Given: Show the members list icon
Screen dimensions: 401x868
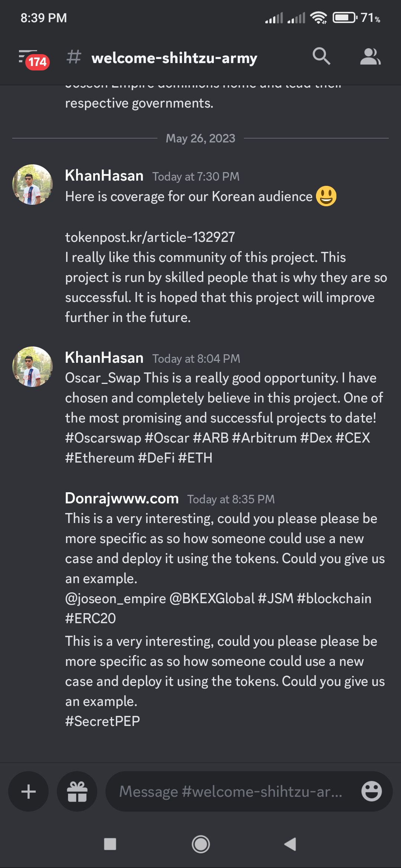Looking at the screenshot, I should pos(370,56).
